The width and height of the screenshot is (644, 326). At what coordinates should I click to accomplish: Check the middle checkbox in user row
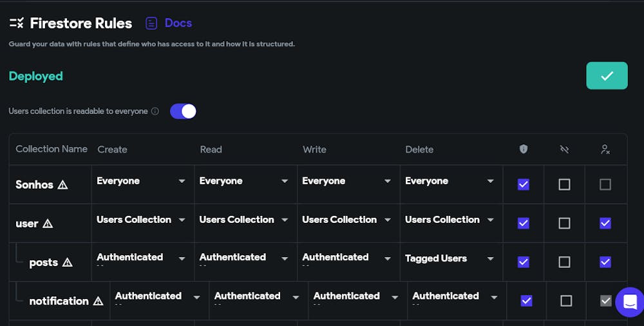point(564,223)
